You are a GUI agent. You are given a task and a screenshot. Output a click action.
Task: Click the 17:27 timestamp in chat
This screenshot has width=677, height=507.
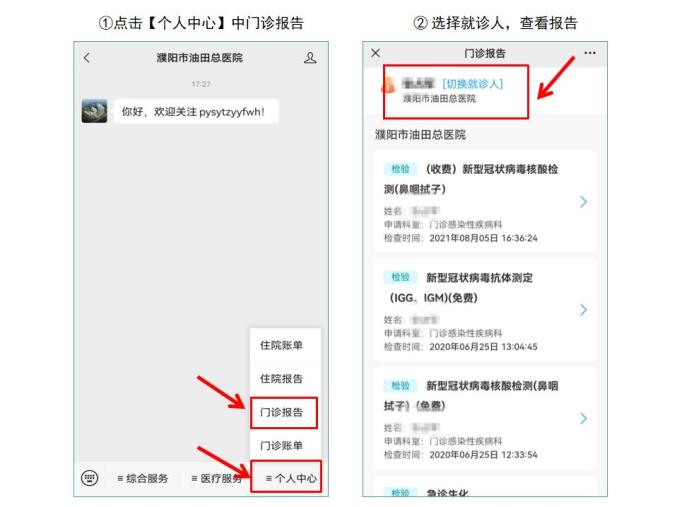(201, 84)
